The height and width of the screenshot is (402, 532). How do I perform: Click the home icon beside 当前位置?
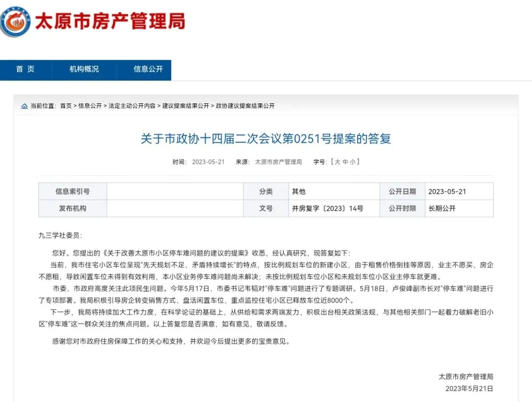pos(25,106)
